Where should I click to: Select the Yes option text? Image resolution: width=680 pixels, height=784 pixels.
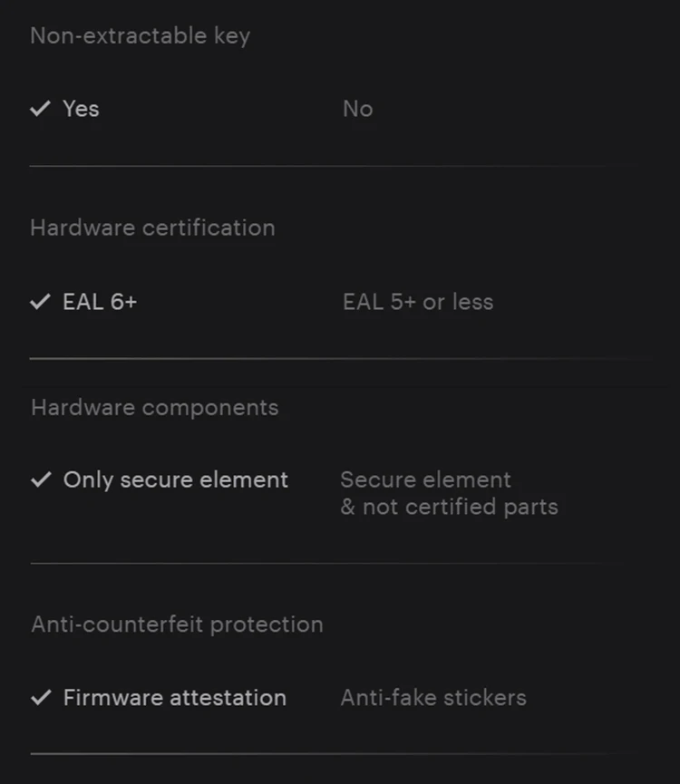81,109
